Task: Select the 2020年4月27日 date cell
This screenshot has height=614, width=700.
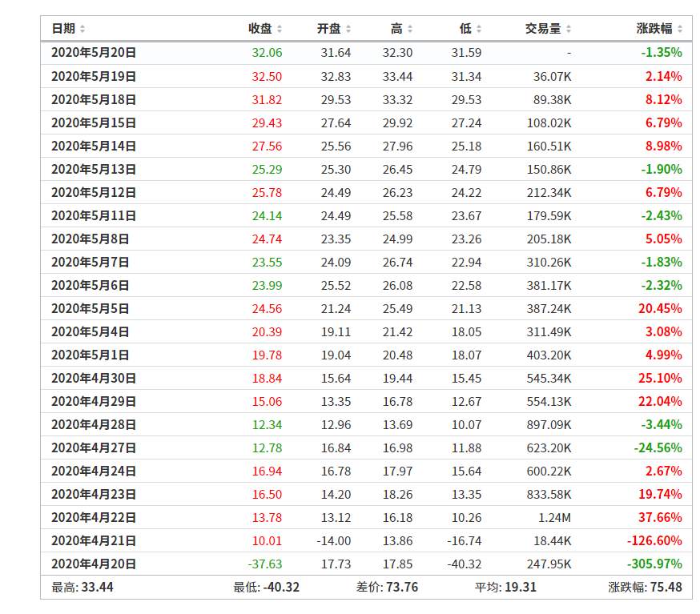Action: click(x=94, y=447)
